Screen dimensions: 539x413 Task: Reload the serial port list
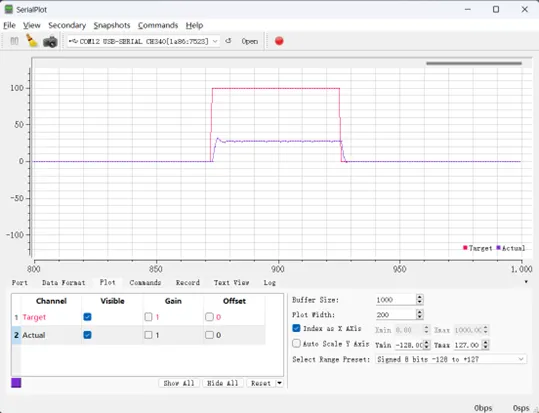tap(228, 41)
